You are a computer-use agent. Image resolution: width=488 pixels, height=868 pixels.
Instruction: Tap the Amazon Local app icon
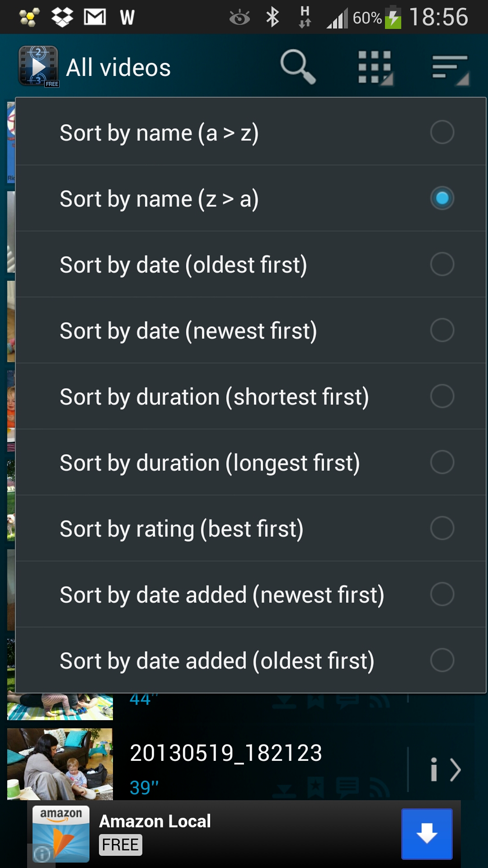61,834
